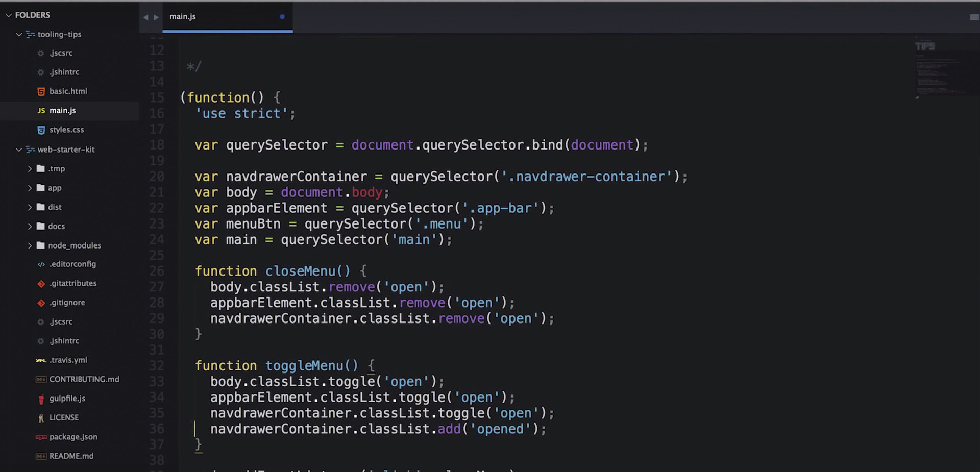Click the Travis icon of .travis.yml
Viewport: 980px width, 472px height.
[x=41, y=360]
